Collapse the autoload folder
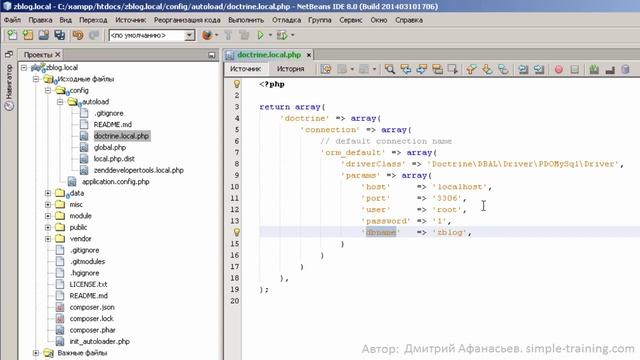This screenshot has width=640, height=360. pyautogui.click(x=60, y=102)
